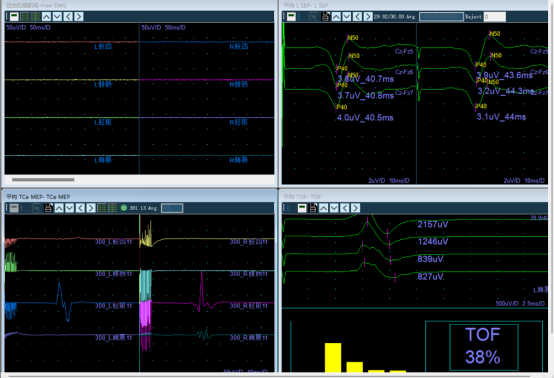The width and height of the screenshot is (554, 378).
Task: Click the percent icon in TCe MEP toolbar
Action: click(36, 208)
